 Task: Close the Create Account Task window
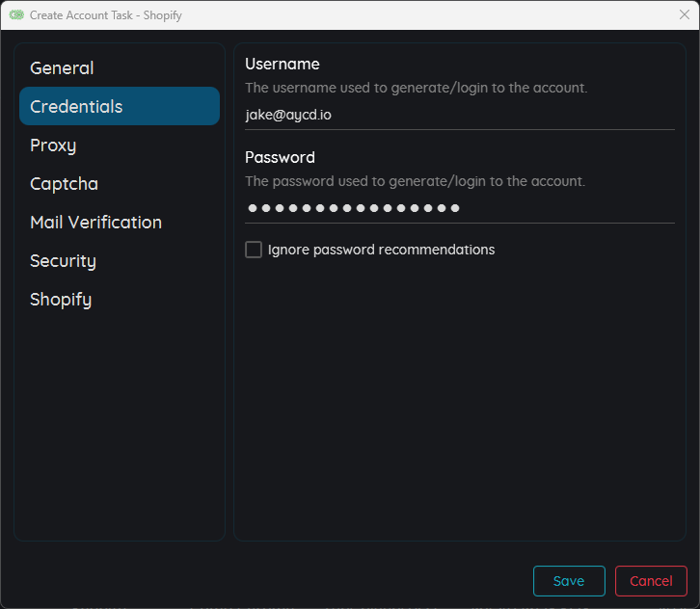pyautogui.click(x=684, y=14)
